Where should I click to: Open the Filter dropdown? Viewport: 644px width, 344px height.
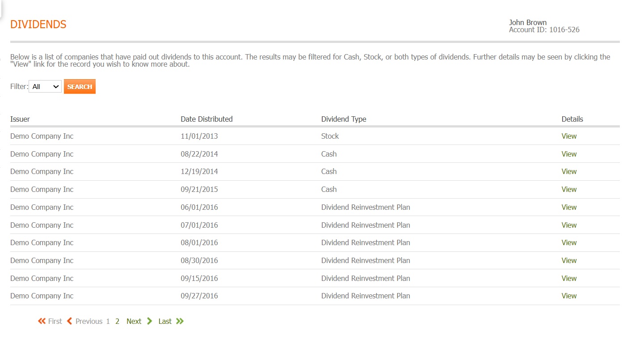pyautogui.click(x=45, y=87)
